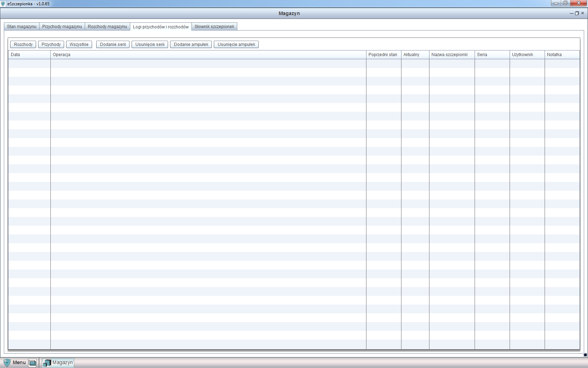Click the eSzczepionka app icon in title bar
This screenshot has width=588, height=368.
pyautogui.click(x=3, y=4)
